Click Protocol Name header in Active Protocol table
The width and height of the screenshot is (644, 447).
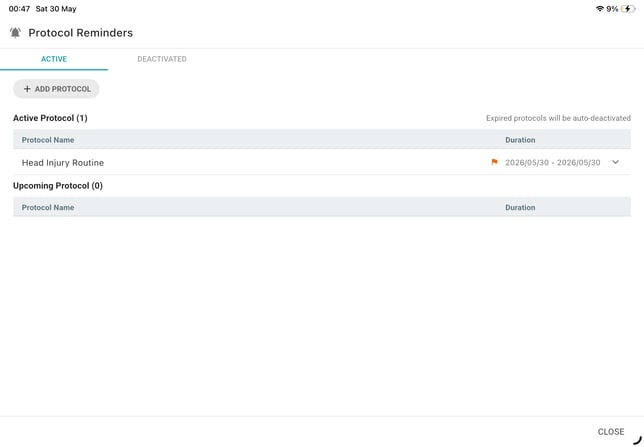(48, 140)
